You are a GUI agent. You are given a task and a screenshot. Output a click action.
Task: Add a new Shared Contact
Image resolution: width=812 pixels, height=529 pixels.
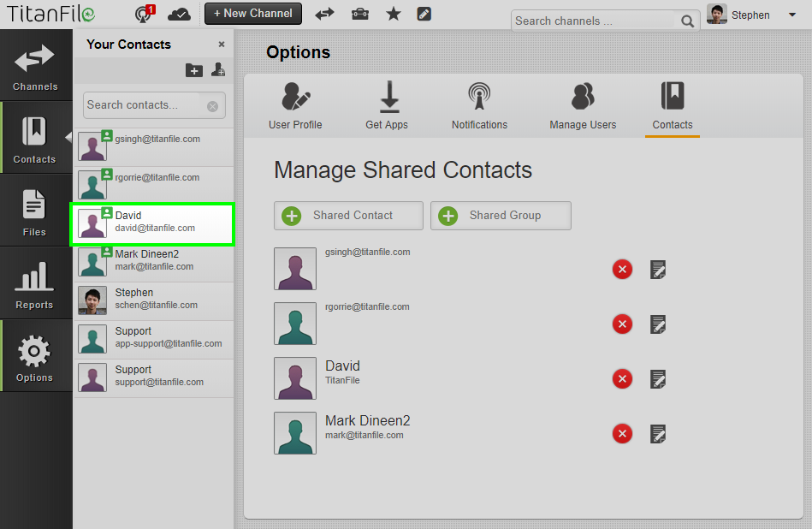(347, 215)
